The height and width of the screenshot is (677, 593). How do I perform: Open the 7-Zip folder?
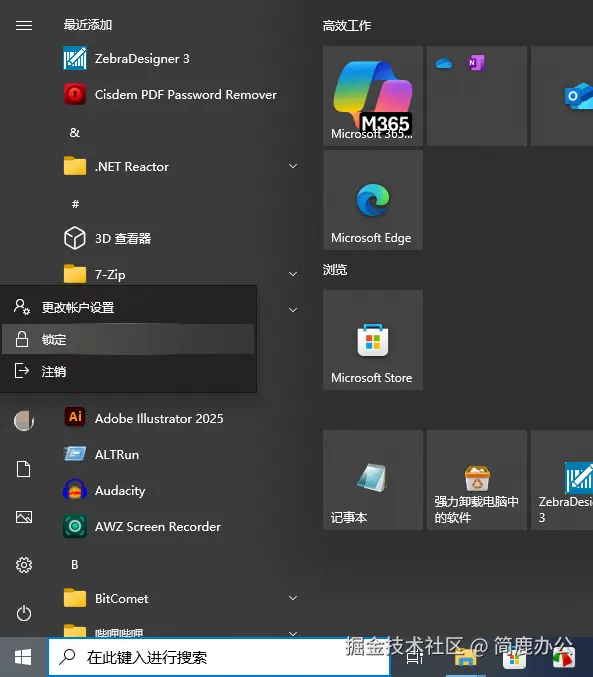click(181, 274)
